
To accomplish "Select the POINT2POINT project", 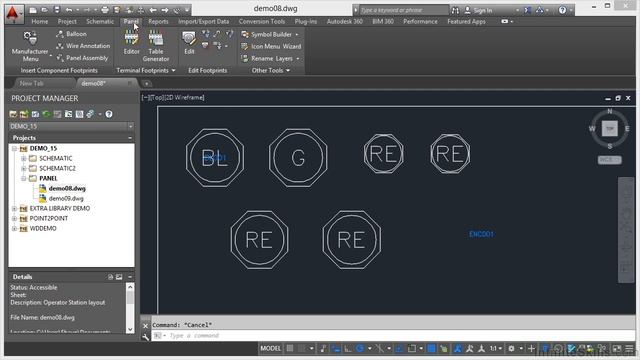I will click(x=49, y=218).
